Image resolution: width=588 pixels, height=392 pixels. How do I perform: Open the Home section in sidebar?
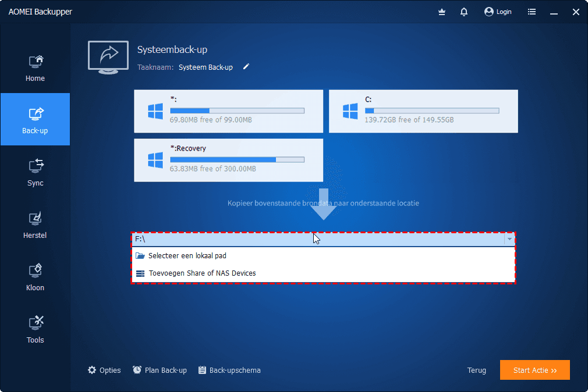click(36, 67)
